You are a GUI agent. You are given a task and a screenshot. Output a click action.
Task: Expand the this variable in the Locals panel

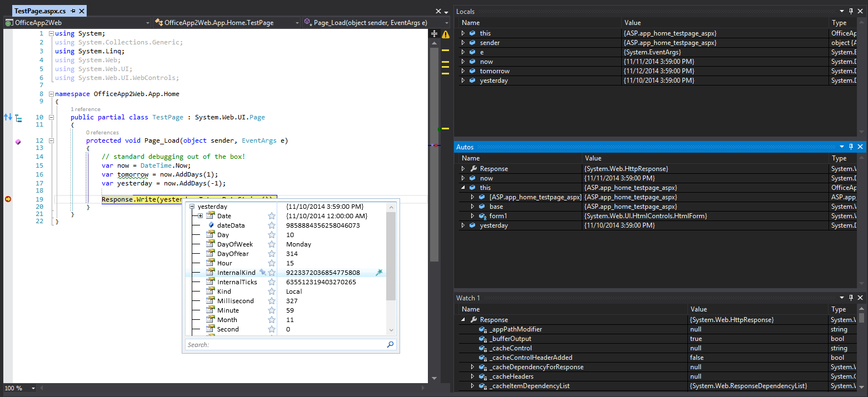pos(463,33)
